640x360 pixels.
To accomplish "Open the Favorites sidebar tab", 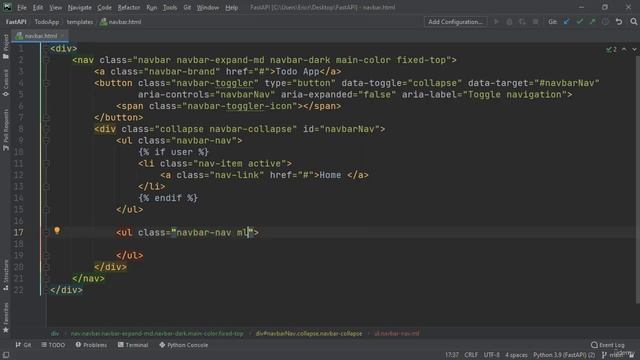I will click(6, 318).
